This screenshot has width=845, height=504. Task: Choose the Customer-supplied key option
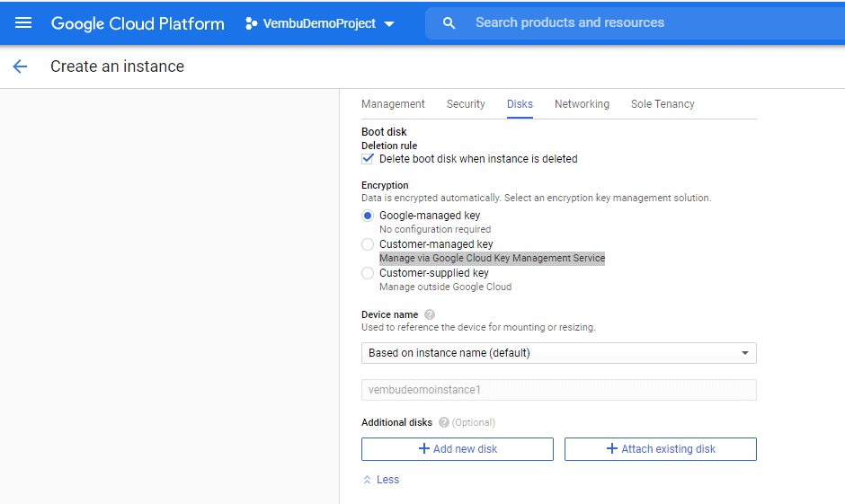(x=368, y=273)
